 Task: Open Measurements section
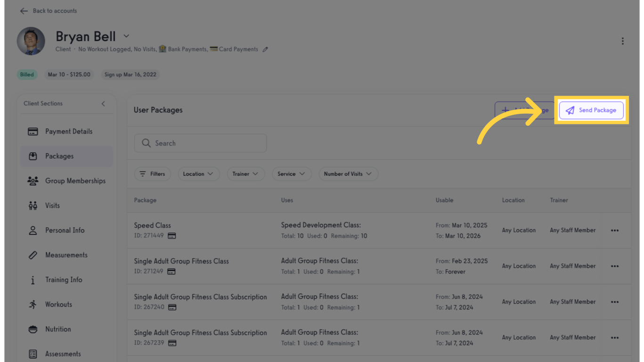point(66,255)
